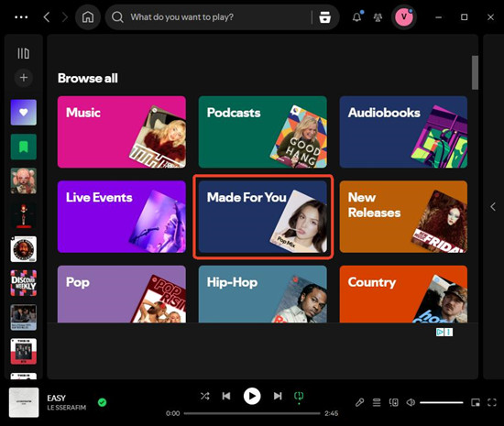Open the Browse icon in search bar
This screenshot has height=426, width=504.
click(324, 17)
